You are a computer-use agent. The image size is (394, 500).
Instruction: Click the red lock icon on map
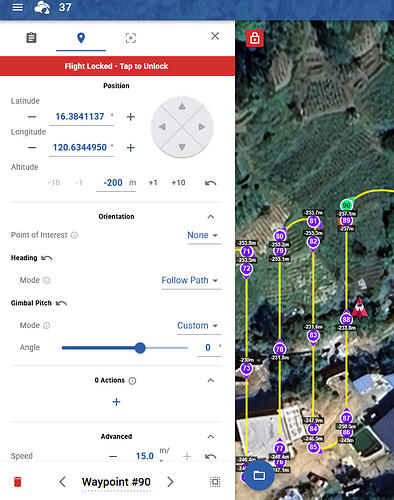point(255,38)
